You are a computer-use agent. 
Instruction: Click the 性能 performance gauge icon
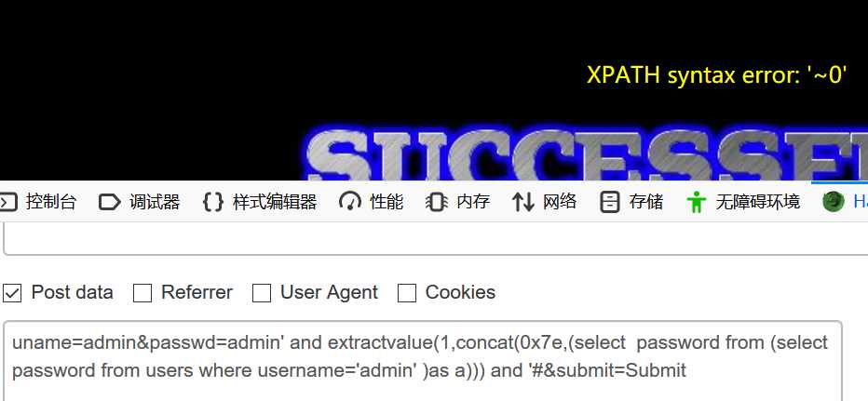click(x=350, y=203)
